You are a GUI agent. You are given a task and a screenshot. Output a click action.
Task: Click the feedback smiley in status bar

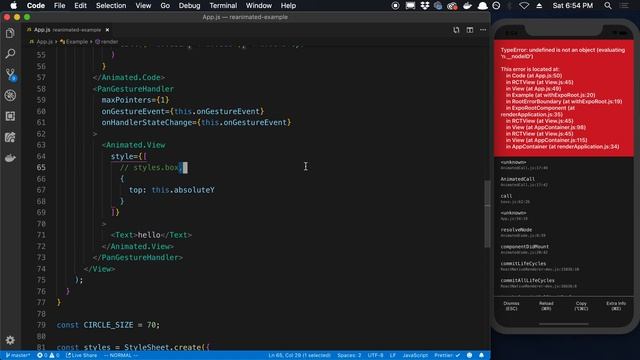pos(469,356)
